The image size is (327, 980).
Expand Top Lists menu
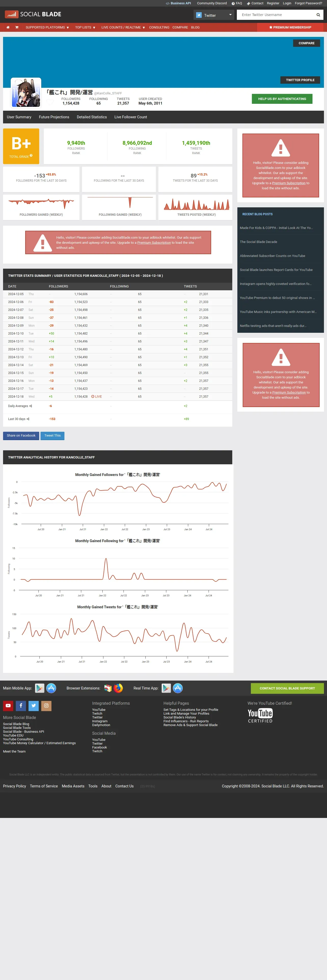point(85,27)
